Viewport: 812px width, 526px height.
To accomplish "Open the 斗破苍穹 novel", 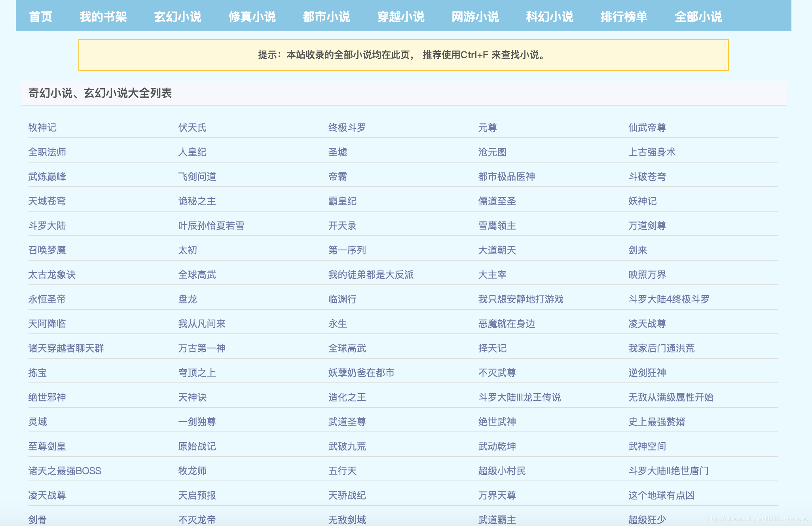I will tap(647, 176).
